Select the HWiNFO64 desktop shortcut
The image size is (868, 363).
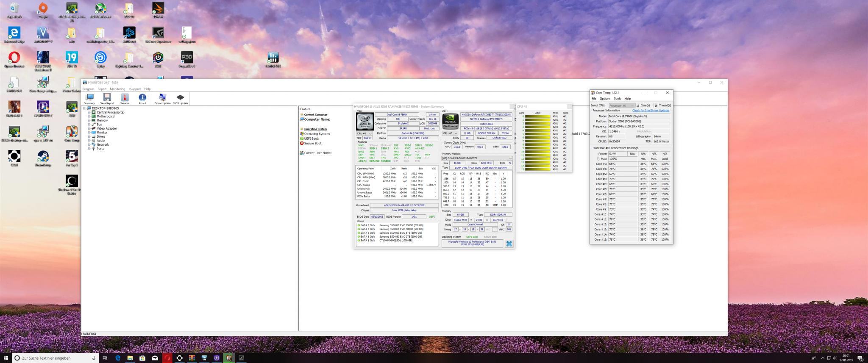[273, 60]
